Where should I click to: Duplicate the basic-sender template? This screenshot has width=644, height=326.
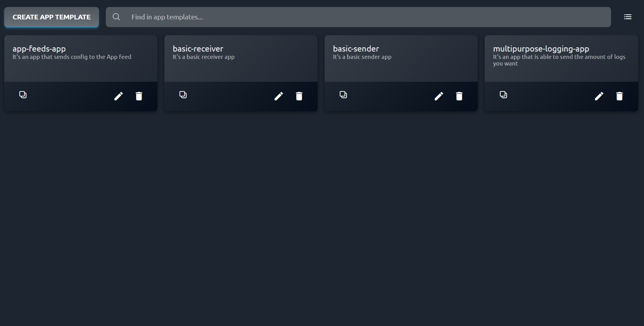click(x=343, y=95)
